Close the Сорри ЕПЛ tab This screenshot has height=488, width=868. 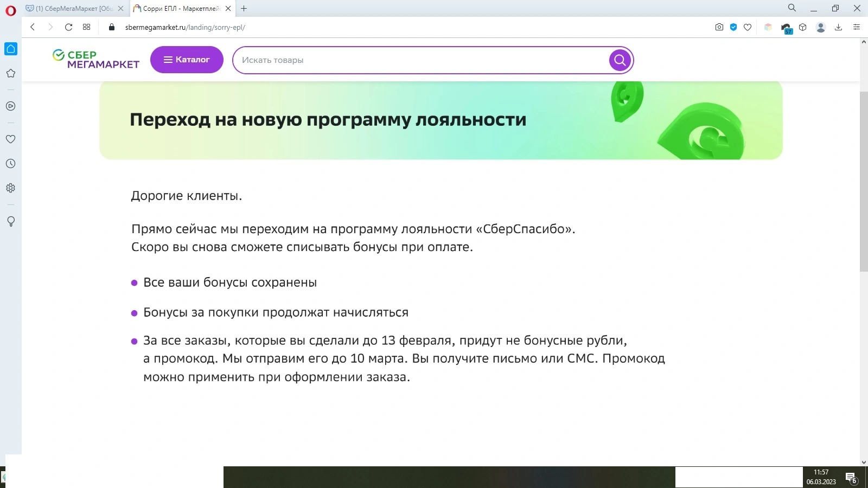coord(228,9)
